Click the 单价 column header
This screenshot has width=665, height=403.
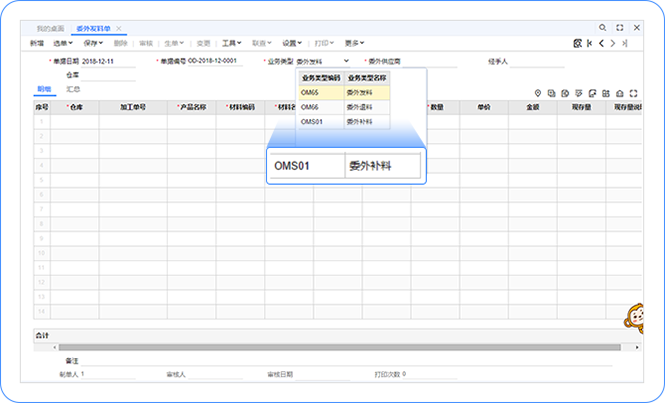pyautogui.click(x=484, y=107)
